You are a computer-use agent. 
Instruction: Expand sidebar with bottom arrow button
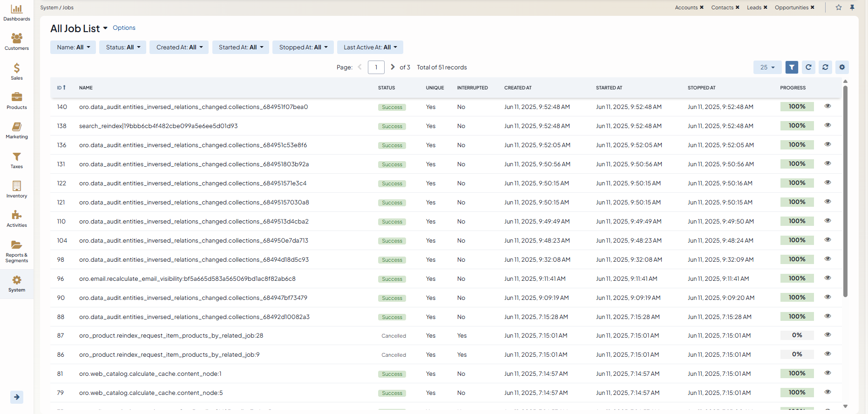point(17,397)
